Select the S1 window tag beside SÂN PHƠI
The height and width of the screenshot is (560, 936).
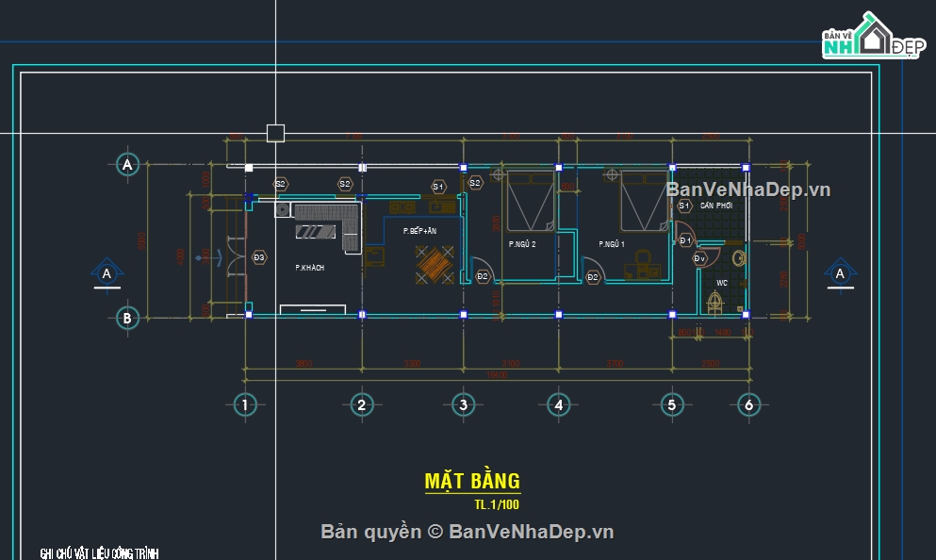click(x=684, y=206)
